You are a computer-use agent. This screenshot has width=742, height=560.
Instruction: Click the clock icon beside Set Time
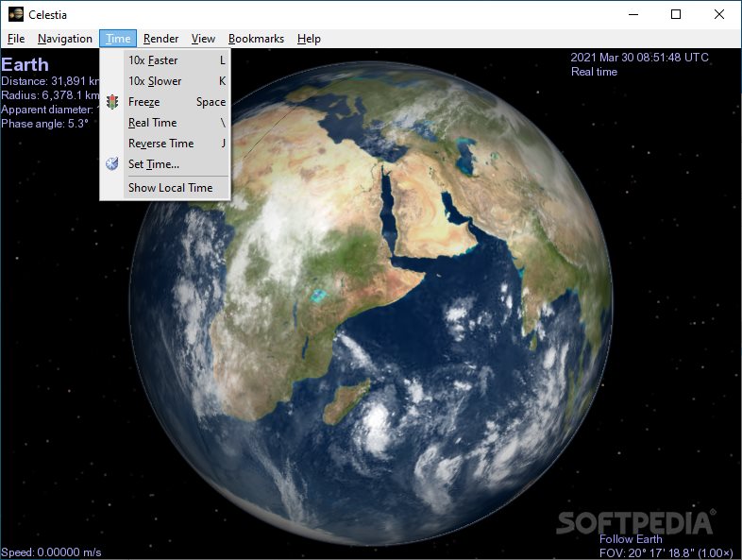pyautogui.click(x=112, y=163)
